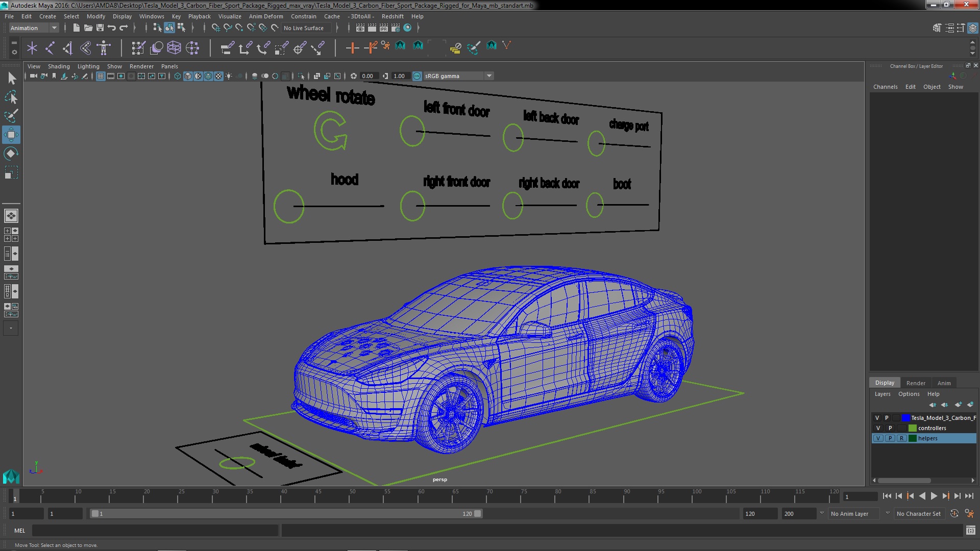Toggle viewport grid display button
The width and height of the screenshot is (980, 551).
point(101,76)
